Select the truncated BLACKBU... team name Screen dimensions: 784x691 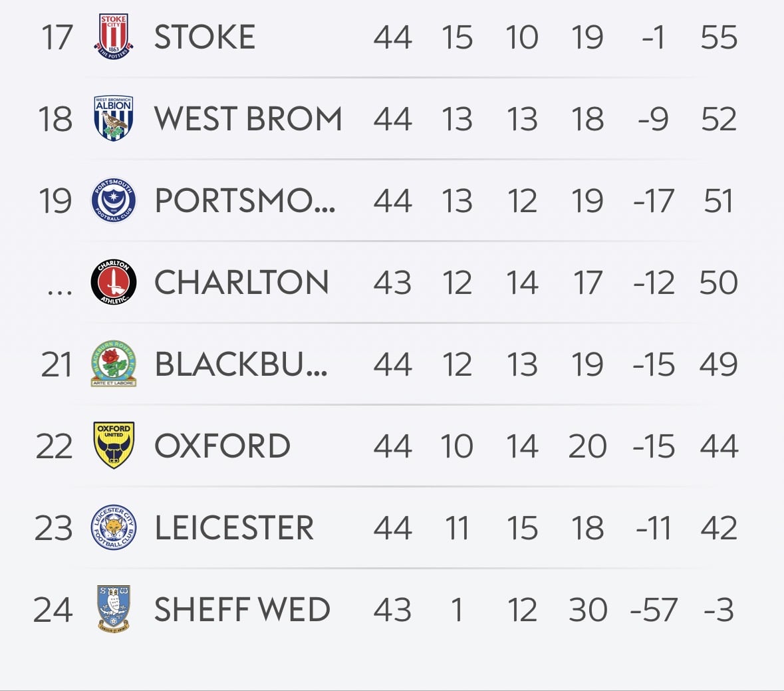pyautogui.click(x=241, y=364)
